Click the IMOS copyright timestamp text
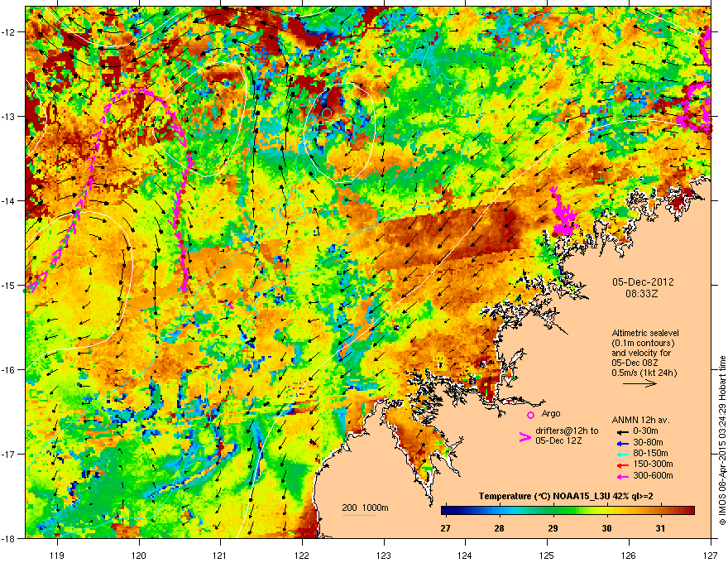Screen dimensions: 728x563 [x=722, y=440]
